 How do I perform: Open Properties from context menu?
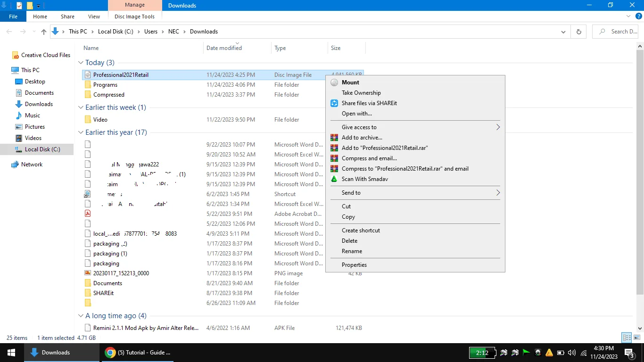point(354,265)
